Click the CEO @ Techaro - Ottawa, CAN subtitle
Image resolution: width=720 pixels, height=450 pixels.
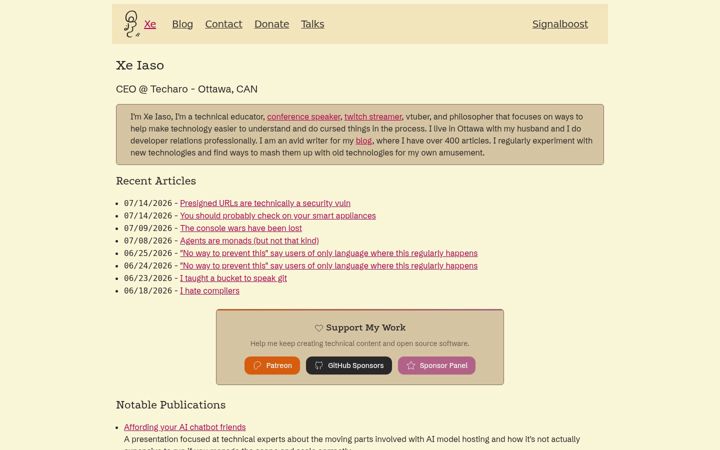click(186, 89)
